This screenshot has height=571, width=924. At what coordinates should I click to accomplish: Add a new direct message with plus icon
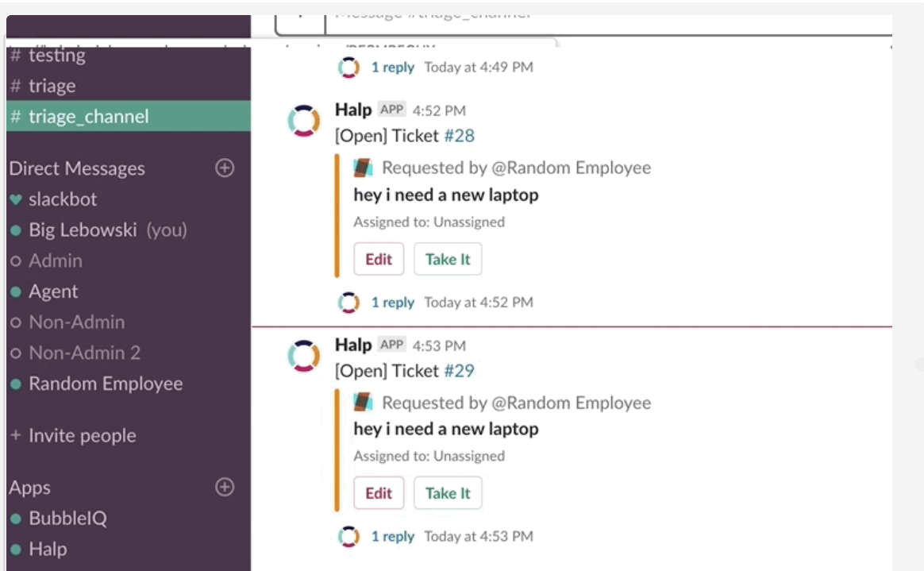(225, 168)
